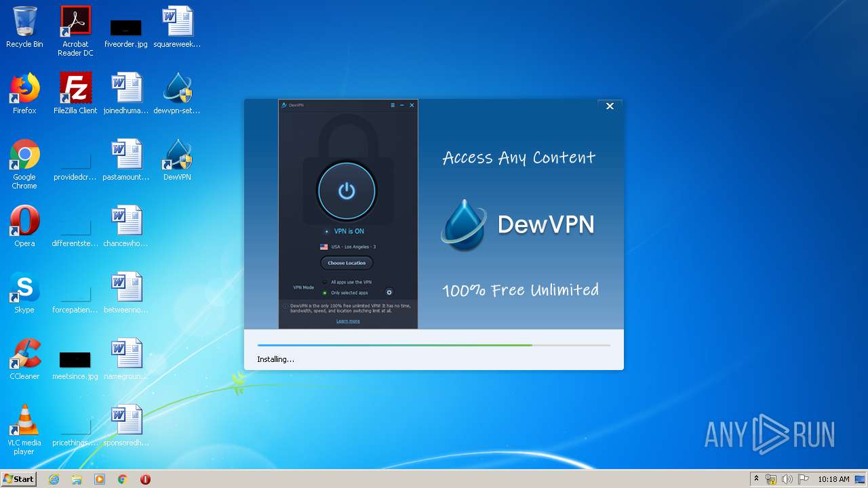Select the sponsoredh Word document
Screen dimensions: 868x488
[x=126, y=426]
